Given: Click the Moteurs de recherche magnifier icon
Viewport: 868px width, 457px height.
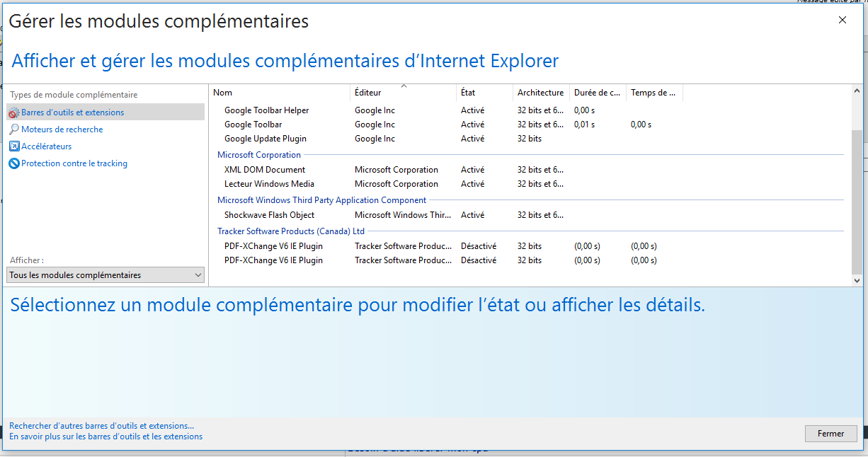Looking at the screenshot, I should tap(13, 129).
